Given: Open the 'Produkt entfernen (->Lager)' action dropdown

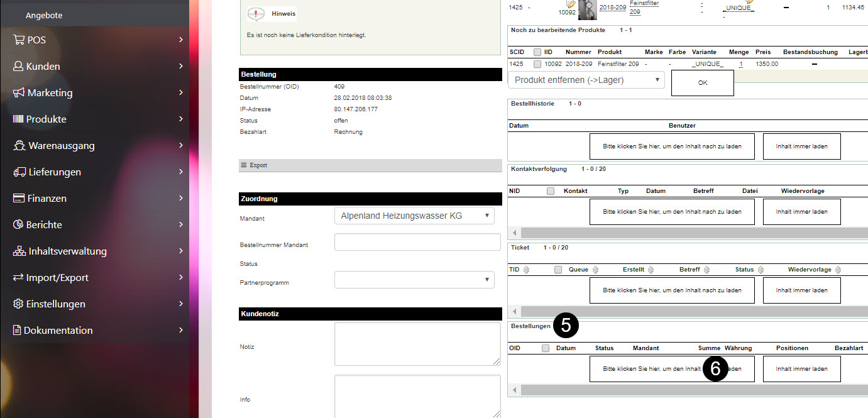Looking at the screenshot, I should pos(586,80).
